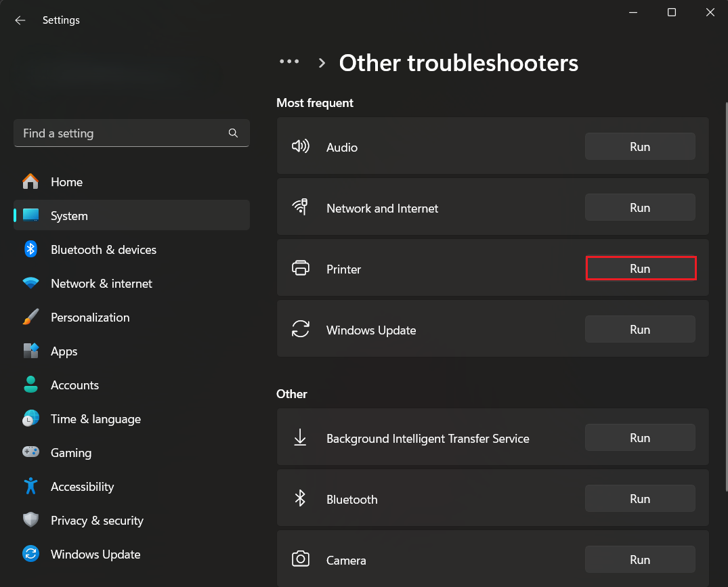Screen dimensions: 728x587
Task: Click the Printer icon in troubleshooters list
Action: click(x=301, y=268)
